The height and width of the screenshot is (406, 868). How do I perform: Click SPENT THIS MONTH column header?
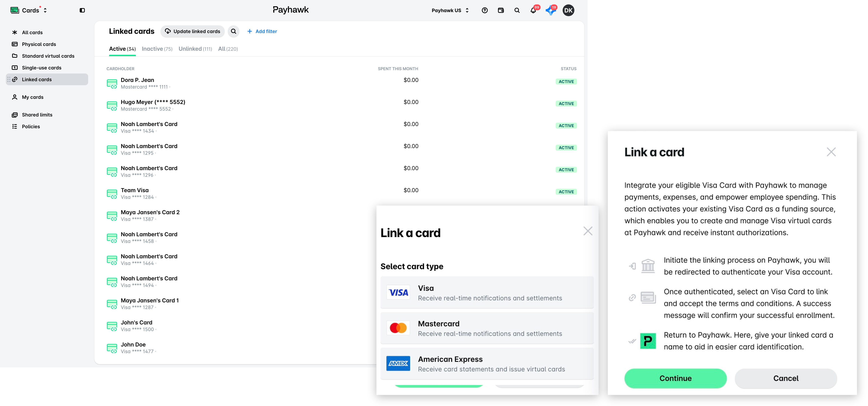(x=398, y=69)
